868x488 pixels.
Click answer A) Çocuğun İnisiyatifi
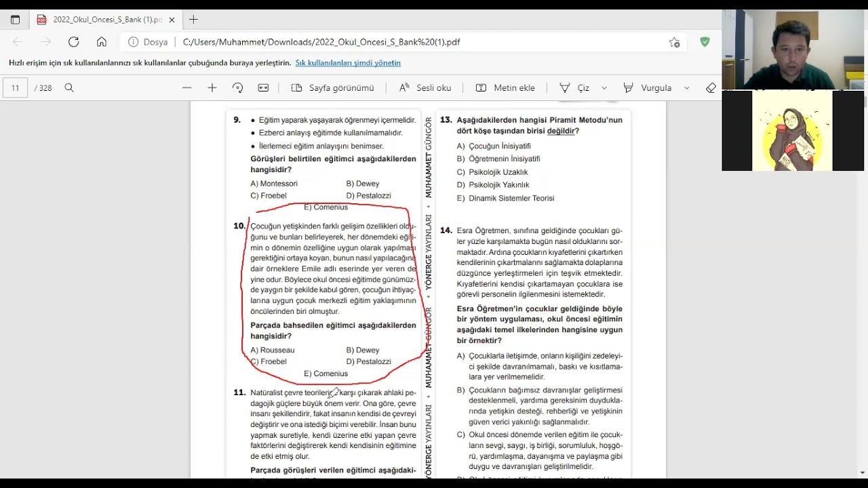[x=494, y=146]
